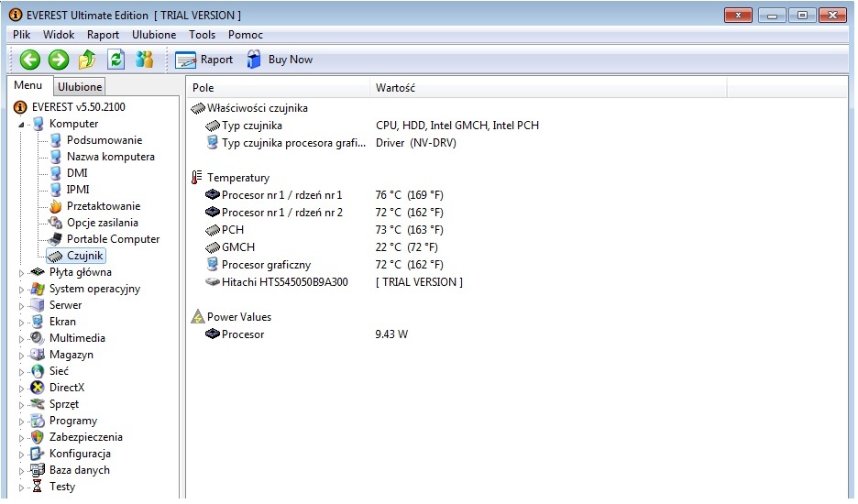858x504 pixels.
Task: Expand the Ekran tree node
Action: tap(21, 323)
